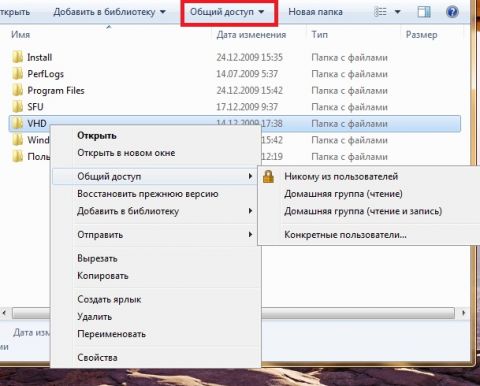480x386 pixels.
Task: Select Никому из пользователей sharing option
Action: (x=341, y=176)
